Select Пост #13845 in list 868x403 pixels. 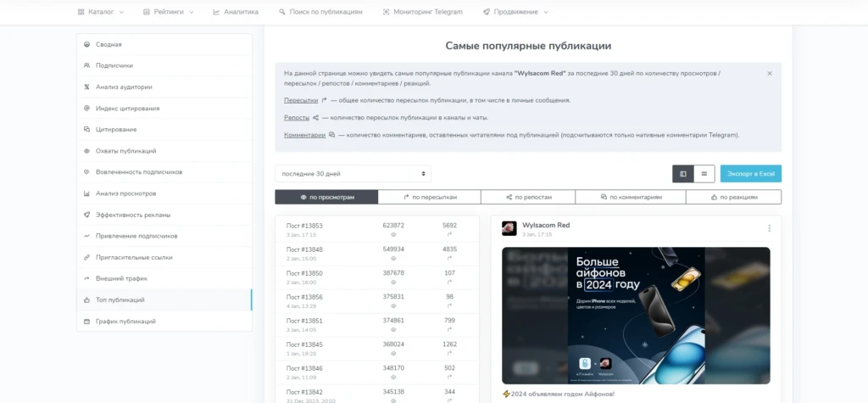click(x=377, y=349)
